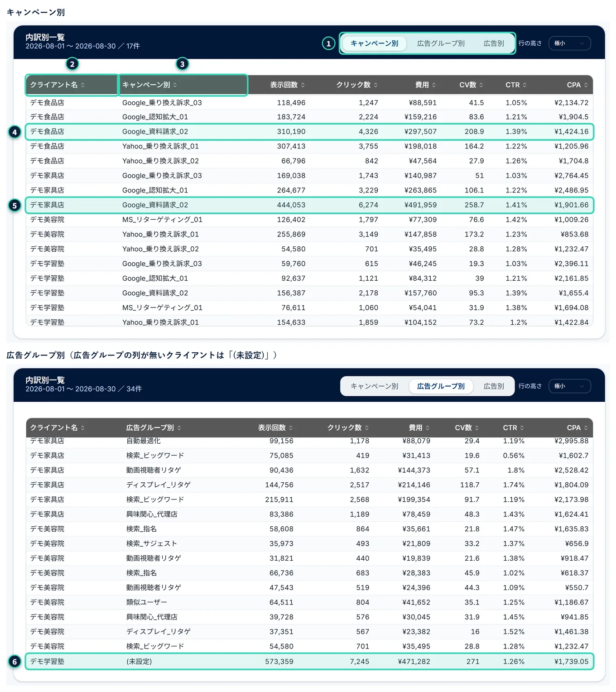Click Yahoo_乗り換え訴求_02 cell for デモ食品店
The image size is (616, 692).
click(160, 161)
